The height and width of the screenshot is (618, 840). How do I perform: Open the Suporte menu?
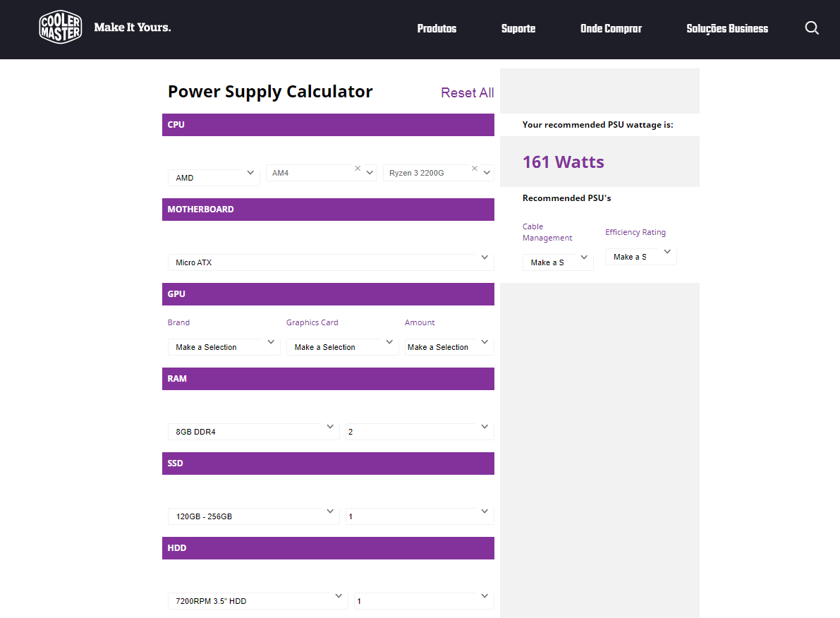(518, 28)
